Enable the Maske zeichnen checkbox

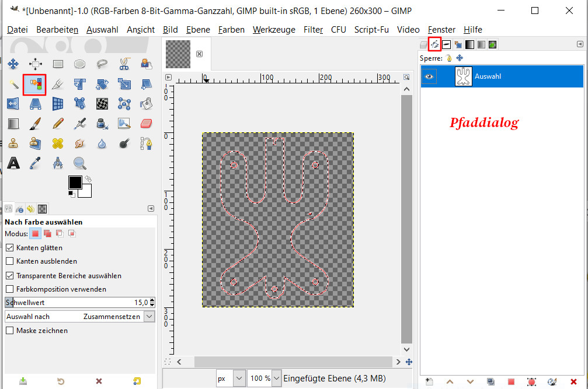[x=9, y=331]
